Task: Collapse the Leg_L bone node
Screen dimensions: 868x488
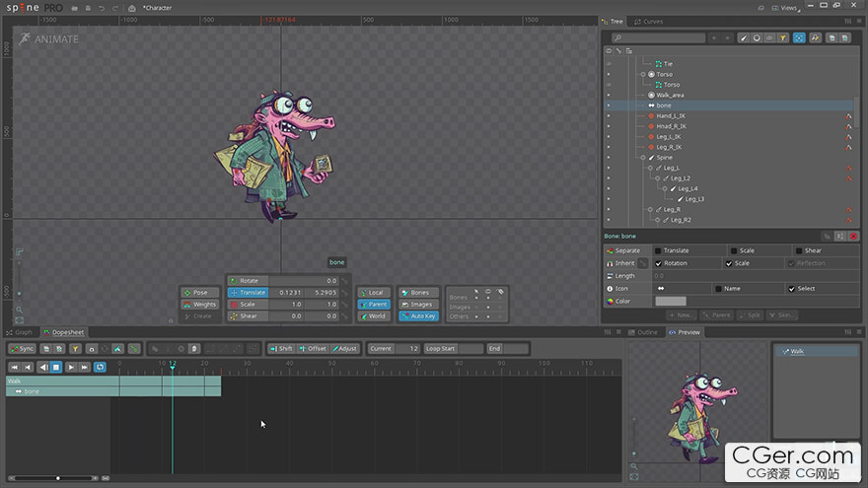Action: pos(650,169)
